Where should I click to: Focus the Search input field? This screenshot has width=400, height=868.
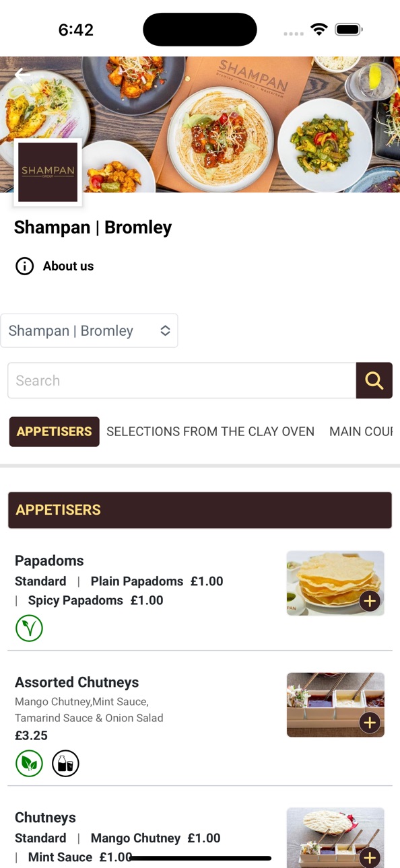(182, 380)
